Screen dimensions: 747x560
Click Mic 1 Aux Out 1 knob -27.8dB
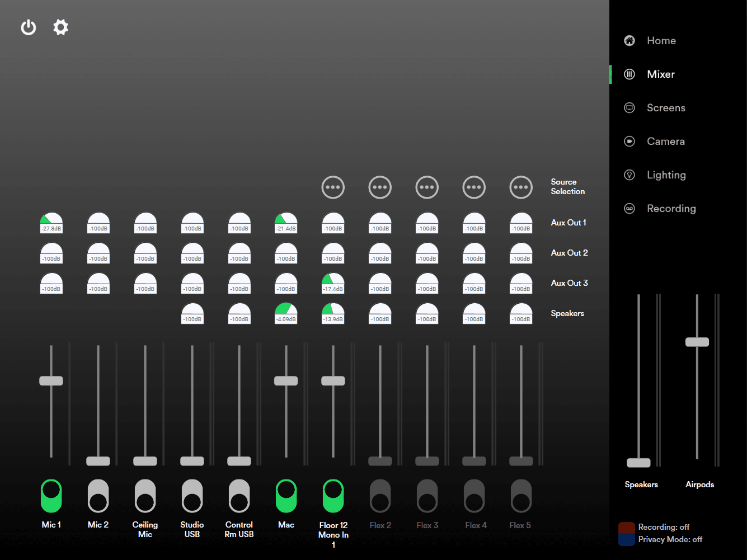pyautogui.click(x=51, y=223)
